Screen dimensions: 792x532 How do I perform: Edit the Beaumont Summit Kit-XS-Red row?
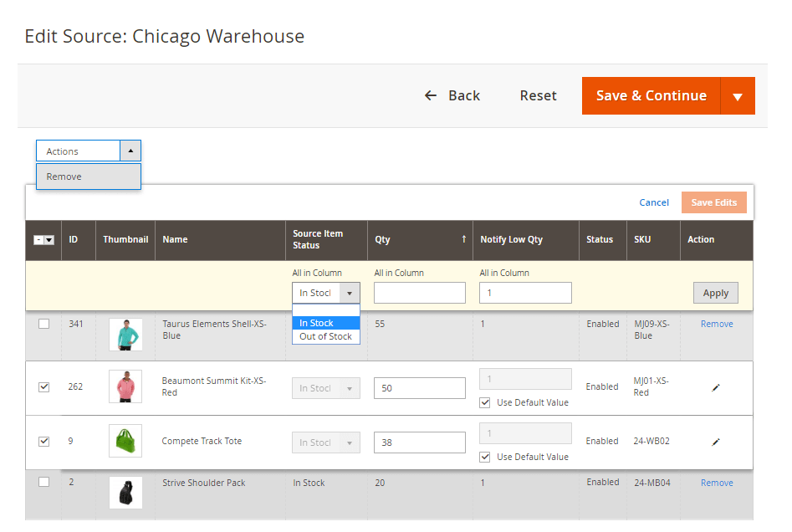click(716, 387)
